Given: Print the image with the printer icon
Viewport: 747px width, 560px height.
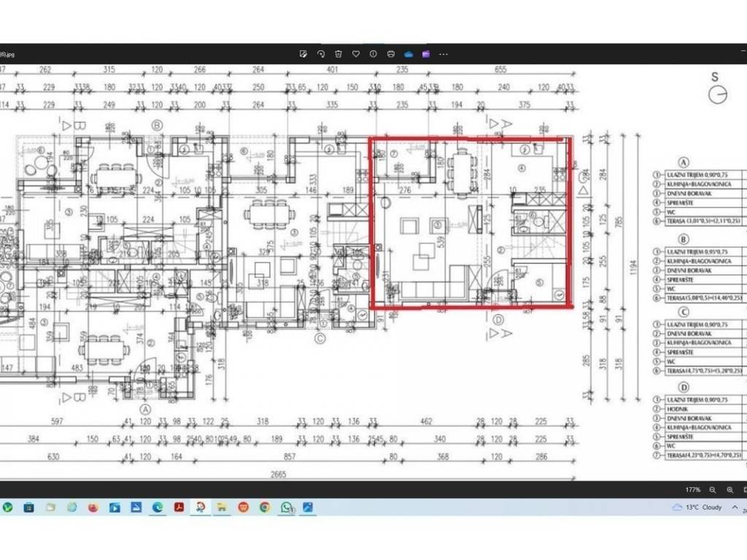Looking at the screenshot, I should (391, 54).
